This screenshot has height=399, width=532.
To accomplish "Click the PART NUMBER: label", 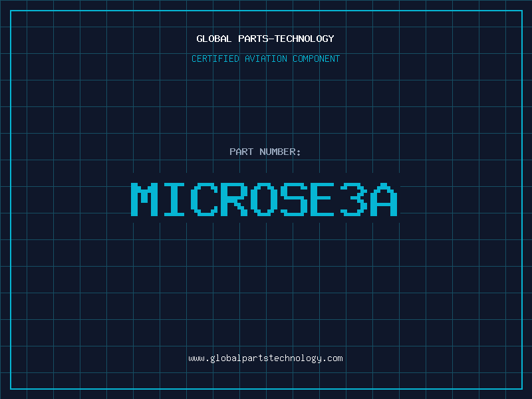I will 265,152.
